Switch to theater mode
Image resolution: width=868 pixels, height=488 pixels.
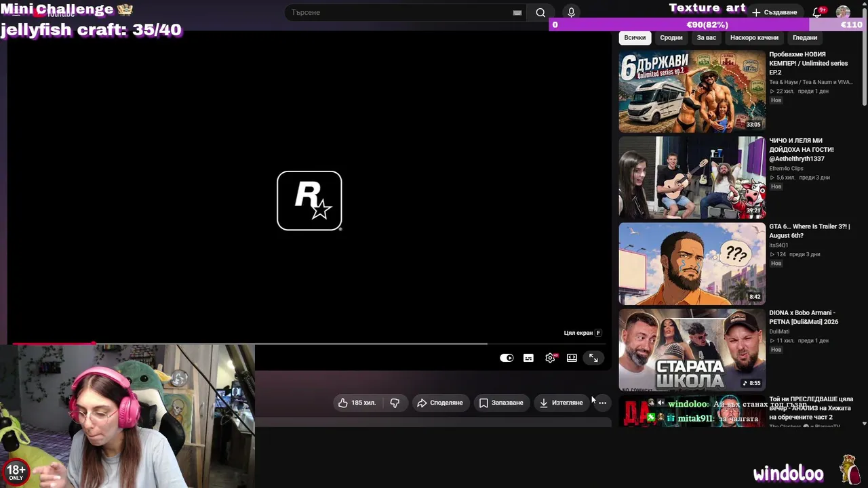pyautogui.click(x=572, y=358)
